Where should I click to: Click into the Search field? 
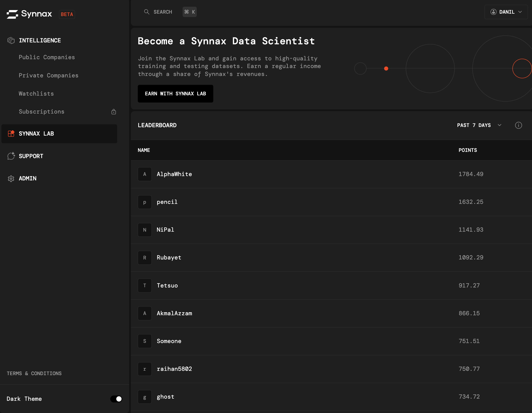click(x=163, y=12)
